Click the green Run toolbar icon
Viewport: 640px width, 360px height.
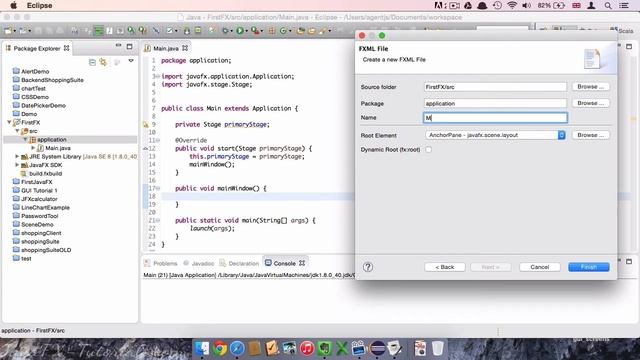click(240, 31)
